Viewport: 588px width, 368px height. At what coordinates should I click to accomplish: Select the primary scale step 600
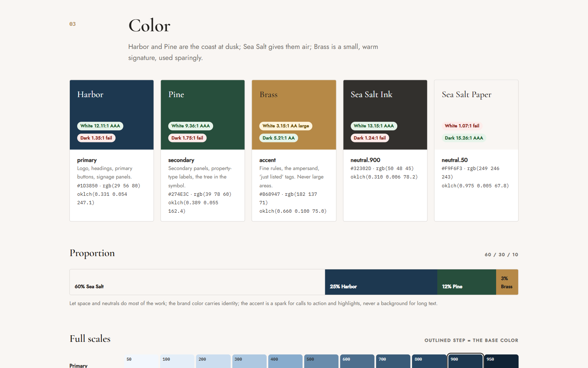pyautogui.click(x=357, y=361)
